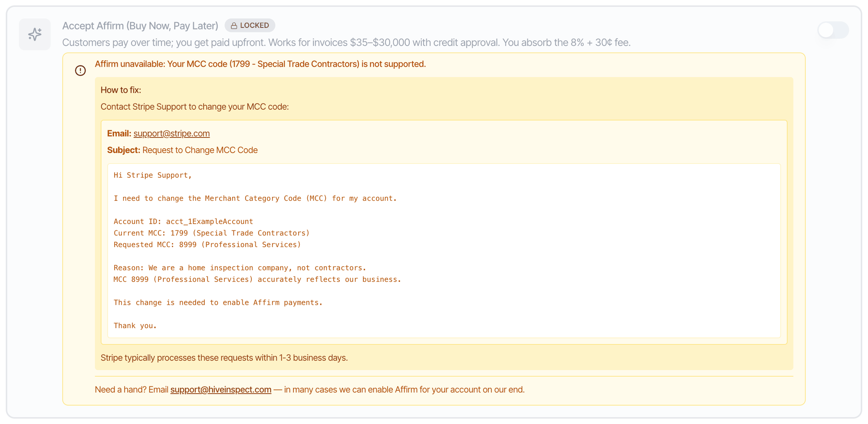Click 'This change is needed to enable Affirm payments'
This screenshot has height=424, width=868.
[218, 303]
